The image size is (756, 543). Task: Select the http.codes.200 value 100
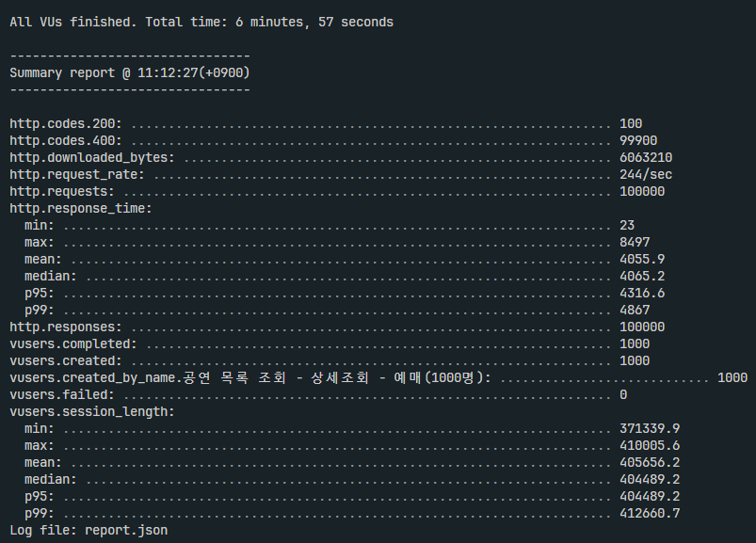tap(631, 124)
